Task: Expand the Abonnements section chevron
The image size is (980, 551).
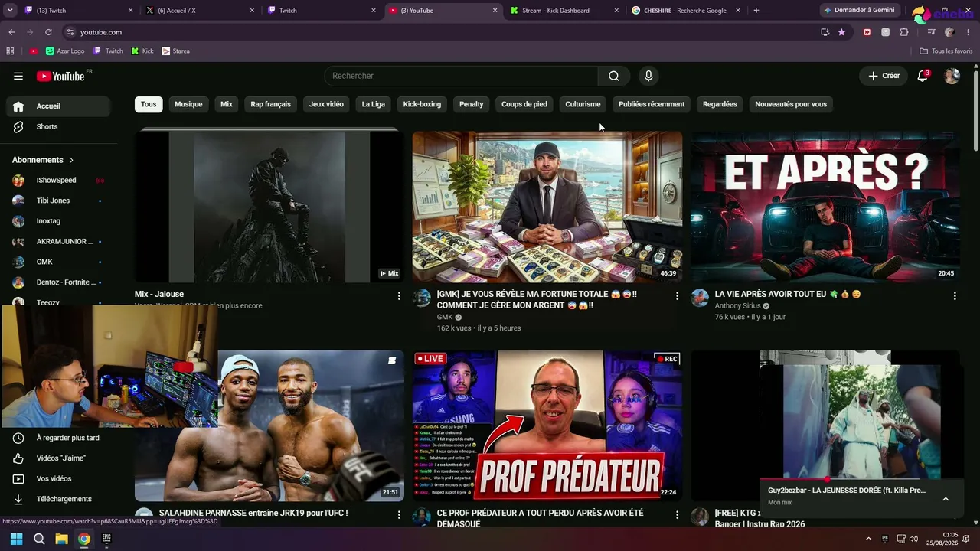Action: [71, 160]
